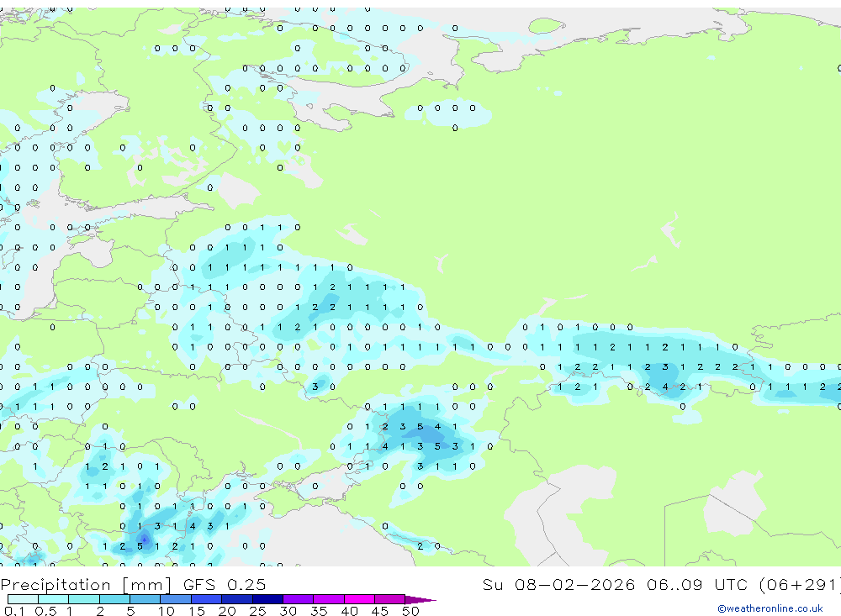This screenshot has height=616, width=841.
Task: Click the 0.5–1 mm legend color swatch
Action: (53, 599)
